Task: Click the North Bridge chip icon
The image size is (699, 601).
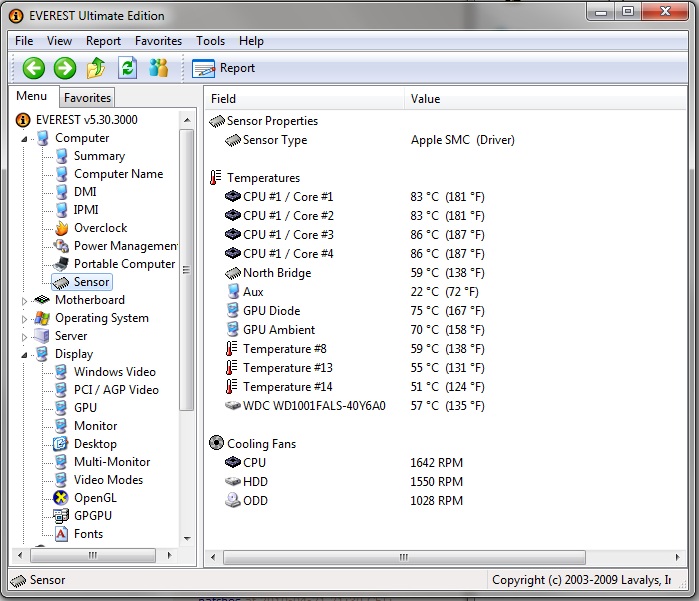Action: [x=233, y=272]
